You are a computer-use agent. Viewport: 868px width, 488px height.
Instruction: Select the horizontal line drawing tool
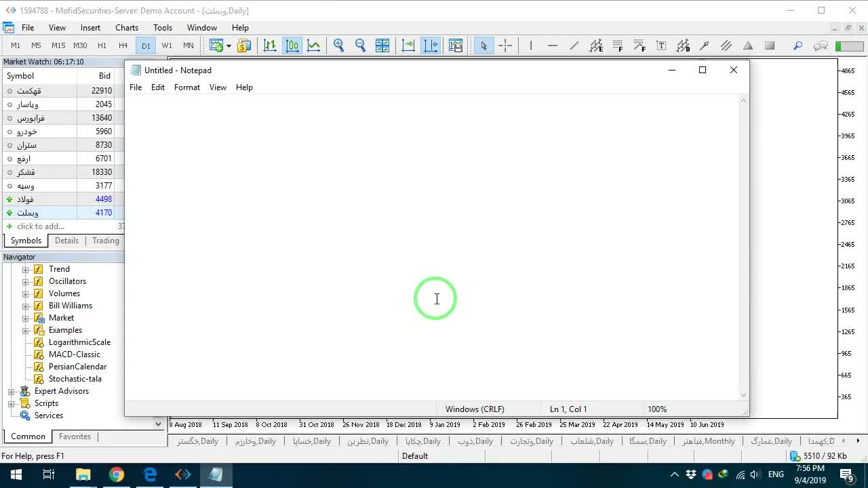(x=553, y=45)
